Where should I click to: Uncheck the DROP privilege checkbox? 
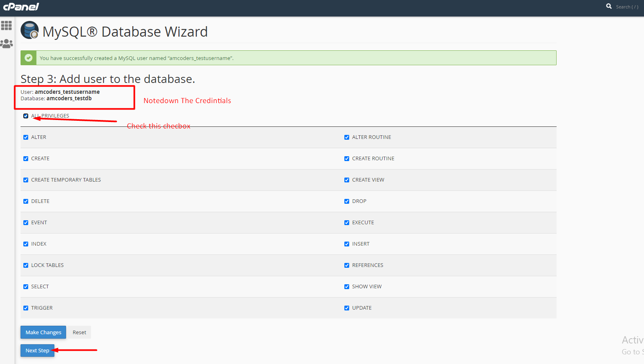coord(347,201)
